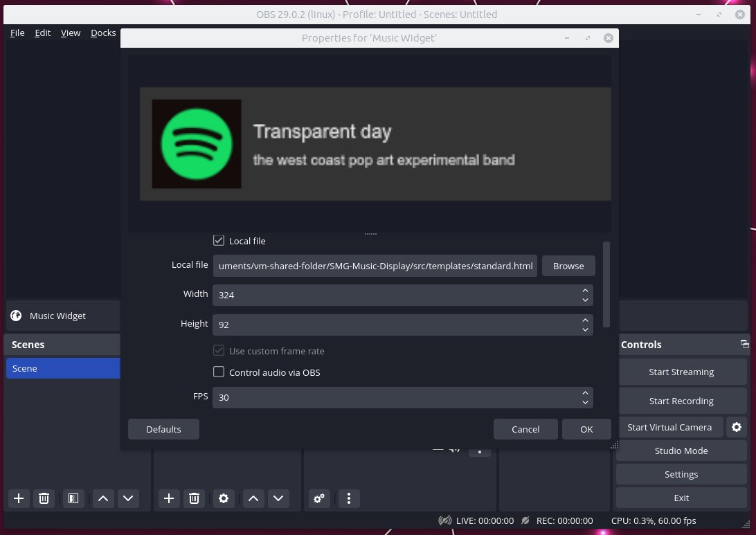Click the Width input field
Image resolution: width=756 pixels, height=535 pixels.
396,295
